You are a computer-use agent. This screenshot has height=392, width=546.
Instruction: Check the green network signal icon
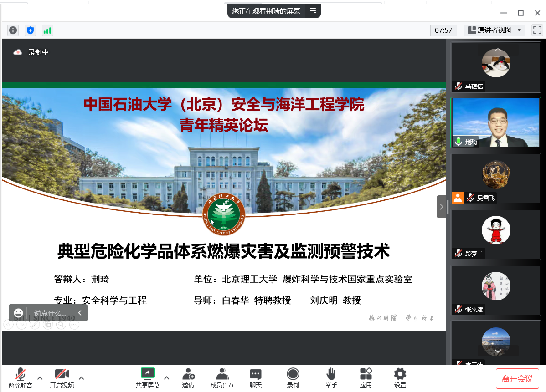(x=47, y=31)
